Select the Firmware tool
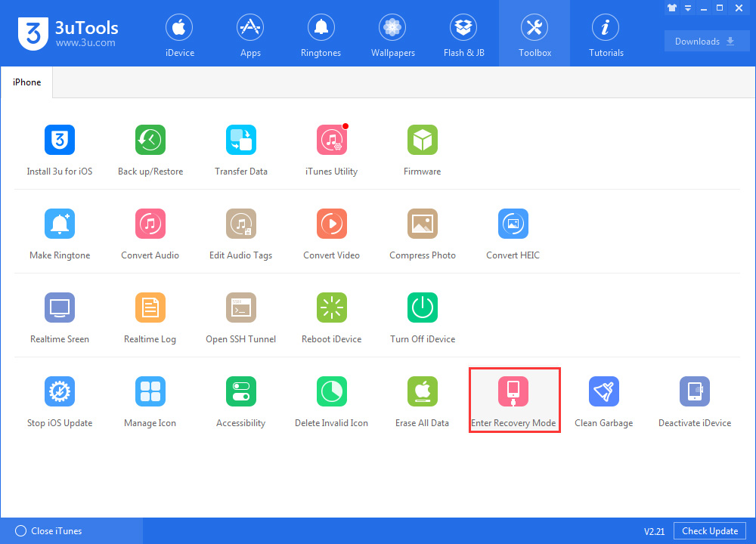Viewport: 756px width, 544px height. pyautogui.click(x=423, y=149)
